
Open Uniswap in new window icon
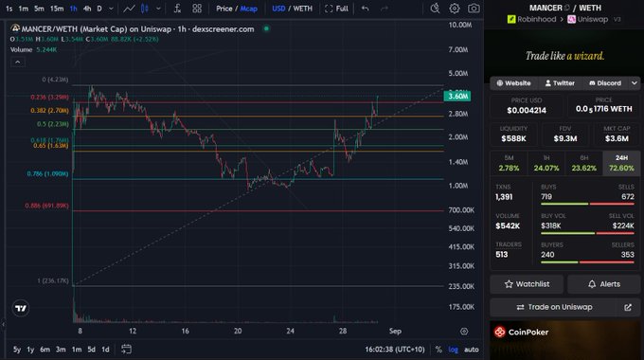click(628, 307)
